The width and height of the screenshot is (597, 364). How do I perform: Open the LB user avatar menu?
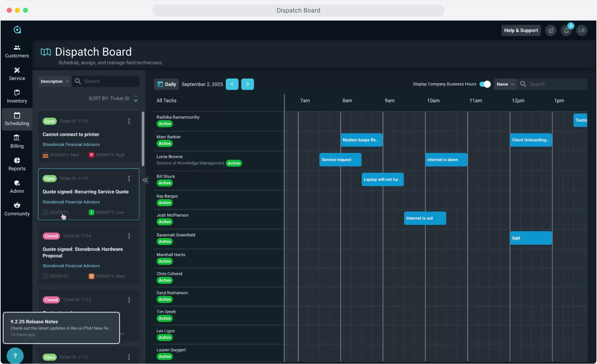[582, 31]
